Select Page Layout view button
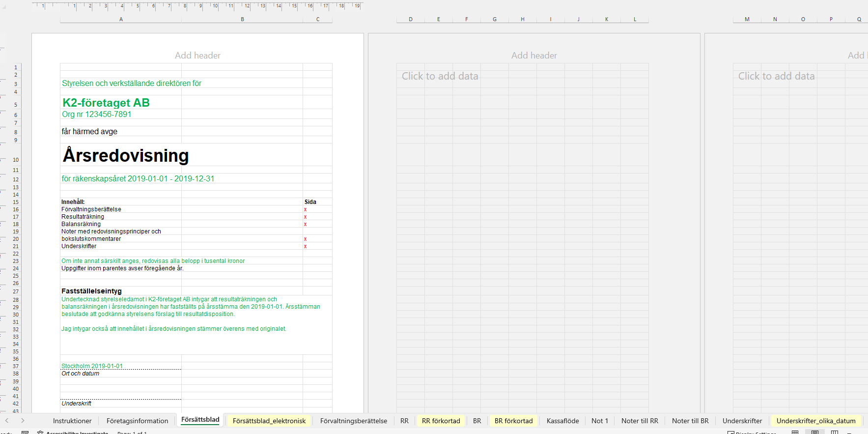Screen dimensions: 868x434 815,432
